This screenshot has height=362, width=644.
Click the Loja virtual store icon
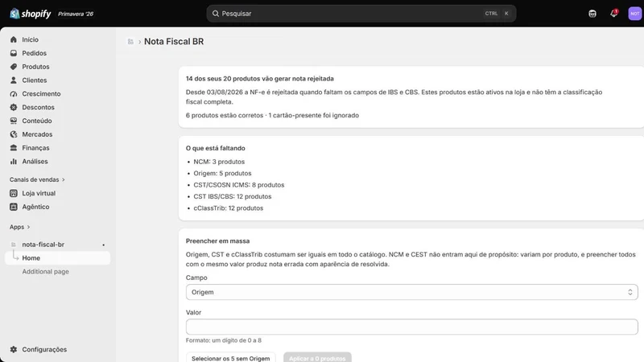click(x=14, y=193)
